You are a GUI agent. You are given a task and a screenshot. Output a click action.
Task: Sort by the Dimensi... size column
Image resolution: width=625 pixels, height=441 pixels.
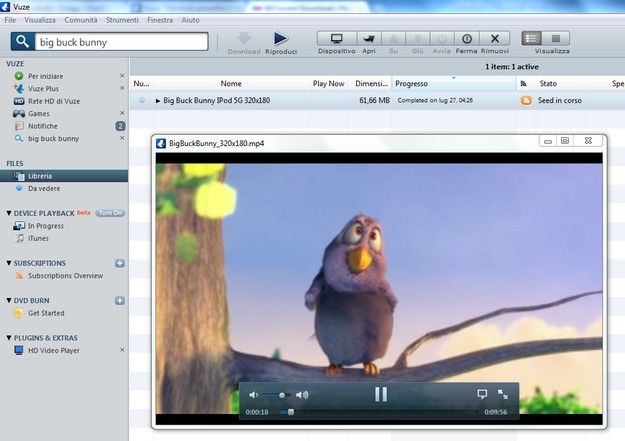371,84
